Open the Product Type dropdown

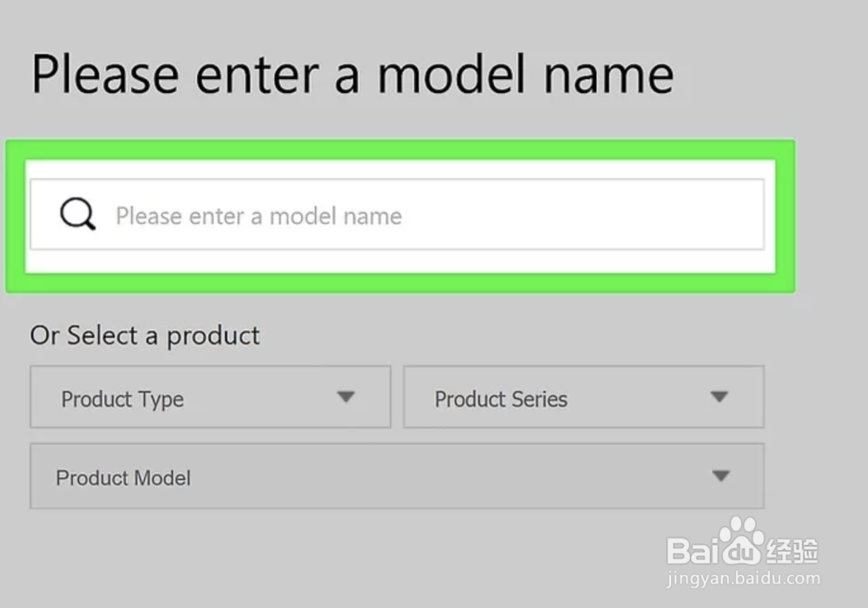pos(210,398)
